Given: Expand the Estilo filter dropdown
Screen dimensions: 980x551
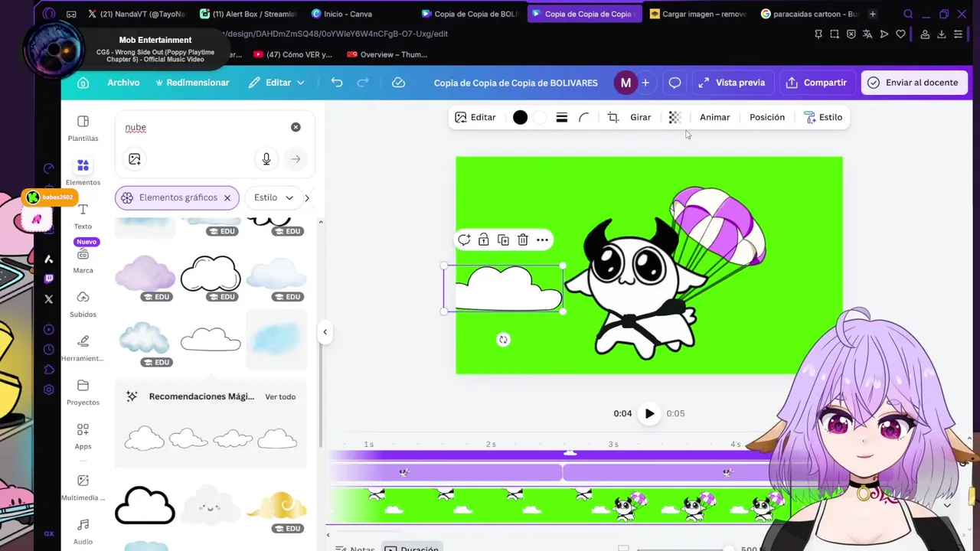Looking at the screenshot, I should click(x=273, y=197).
